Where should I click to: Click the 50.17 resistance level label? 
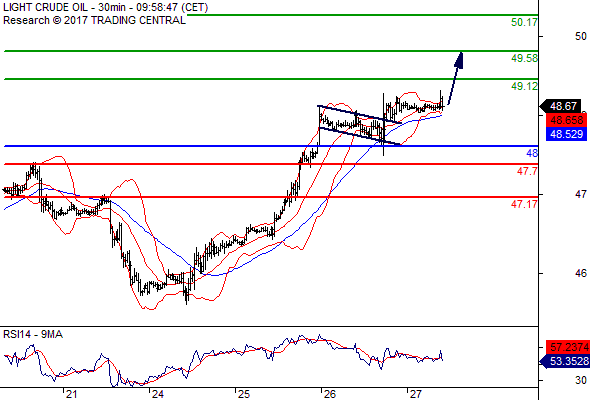pyautogui.click(x=524, y=22)
